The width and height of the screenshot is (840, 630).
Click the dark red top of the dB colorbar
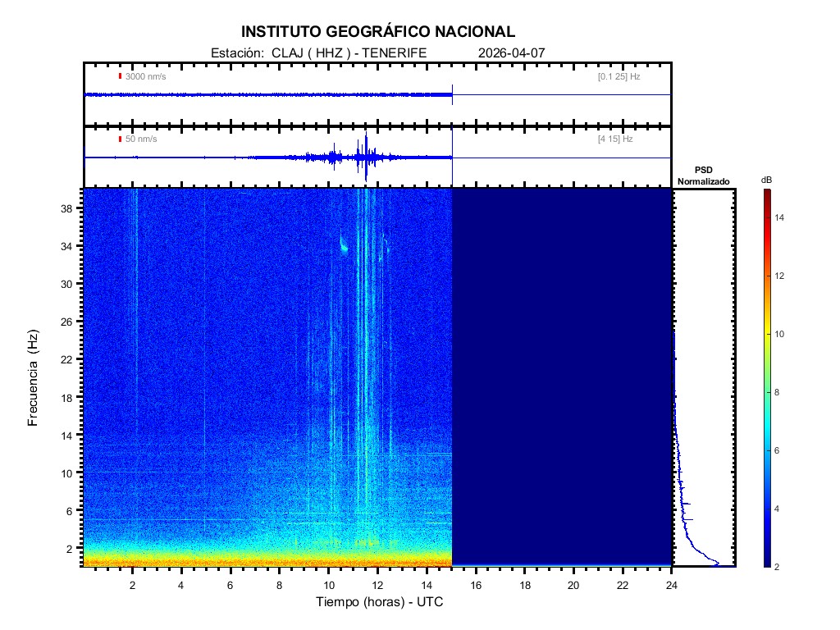(766, 194)
